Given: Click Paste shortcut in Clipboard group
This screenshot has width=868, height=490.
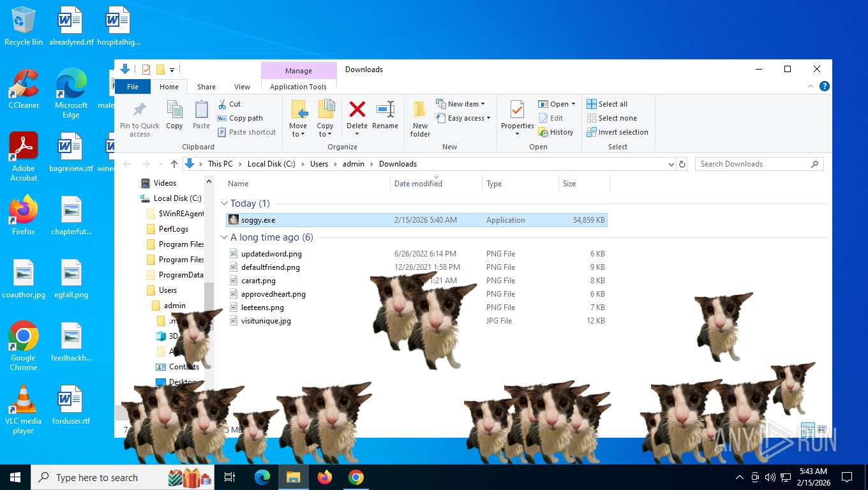Looking at the screenshot, I should point(247,132).
